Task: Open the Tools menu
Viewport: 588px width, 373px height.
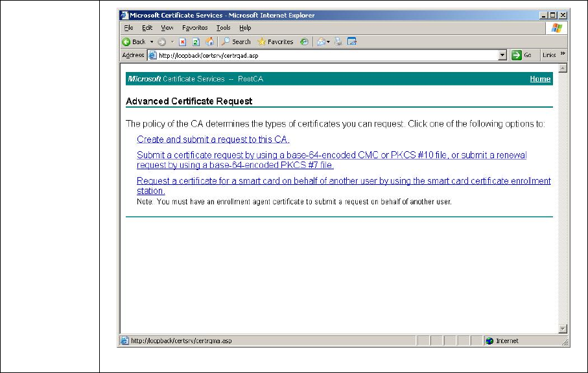Action: pos(223,28)
